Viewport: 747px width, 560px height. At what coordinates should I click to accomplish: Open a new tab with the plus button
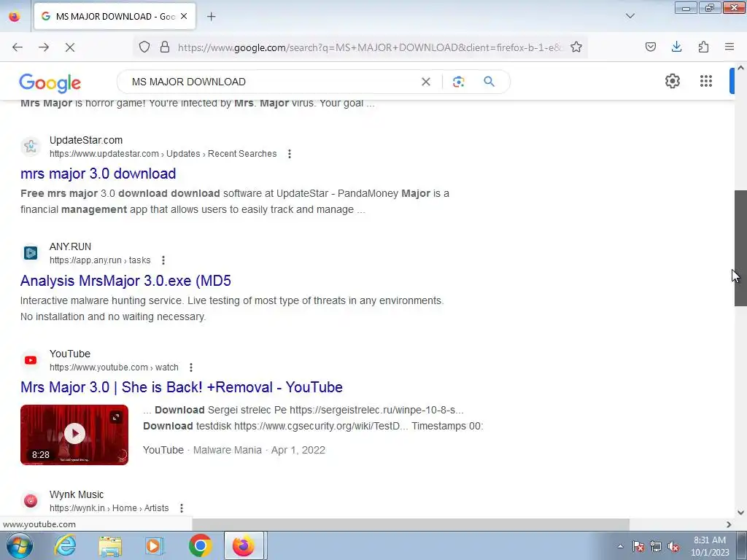coord(211,16)
